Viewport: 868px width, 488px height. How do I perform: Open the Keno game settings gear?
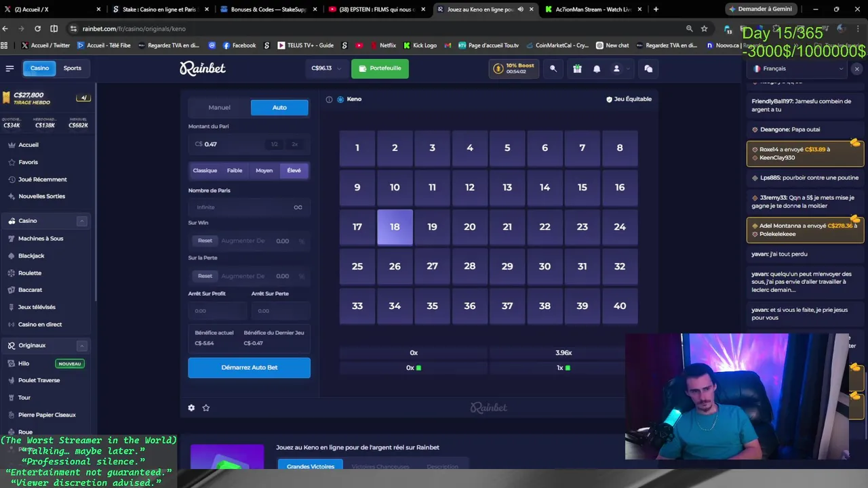click(x=191, y=407)
